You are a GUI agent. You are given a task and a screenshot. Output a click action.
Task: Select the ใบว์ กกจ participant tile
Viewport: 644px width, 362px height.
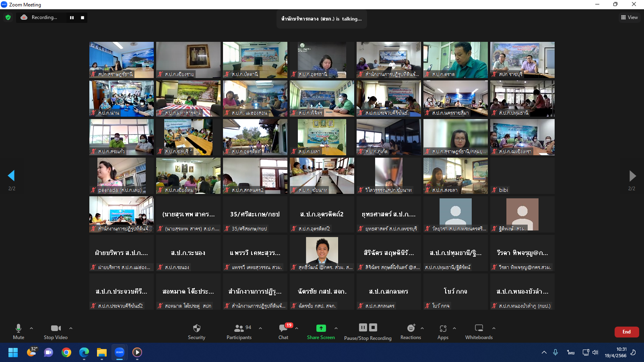(456, 292)
